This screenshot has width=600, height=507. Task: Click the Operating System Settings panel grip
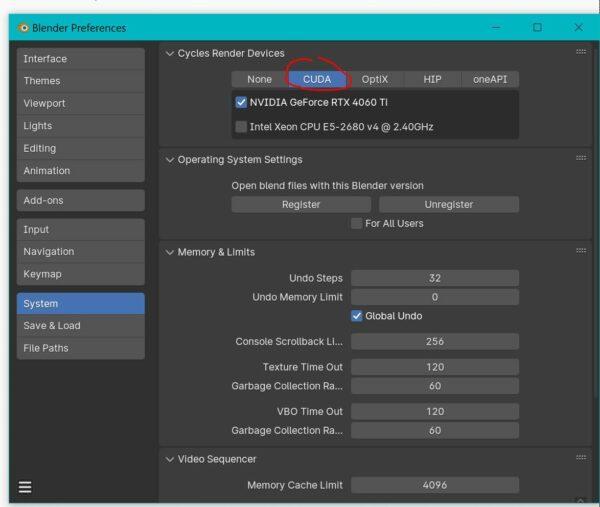point(580,158)
